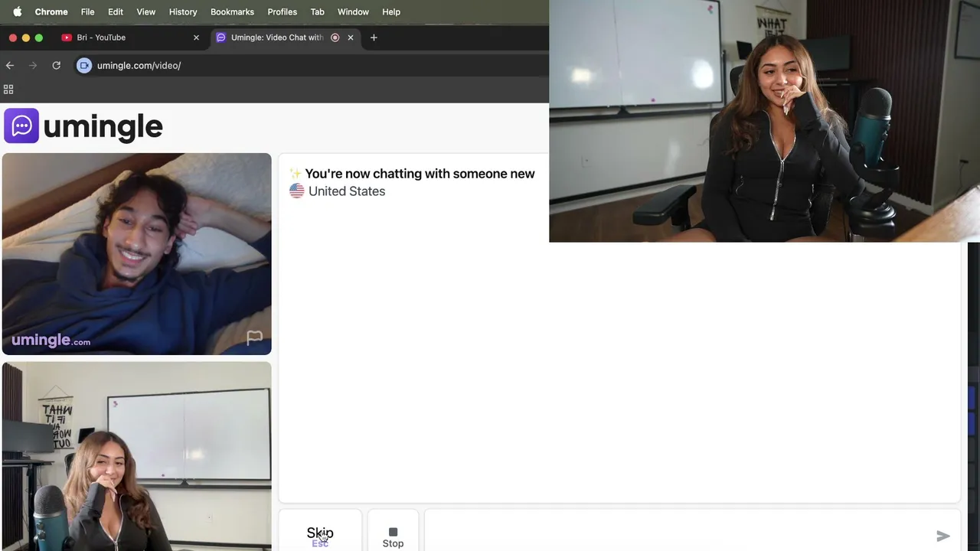Click the umingle purple chat logo icon
This screenshot has width=980, height=551.
[21, 126]
